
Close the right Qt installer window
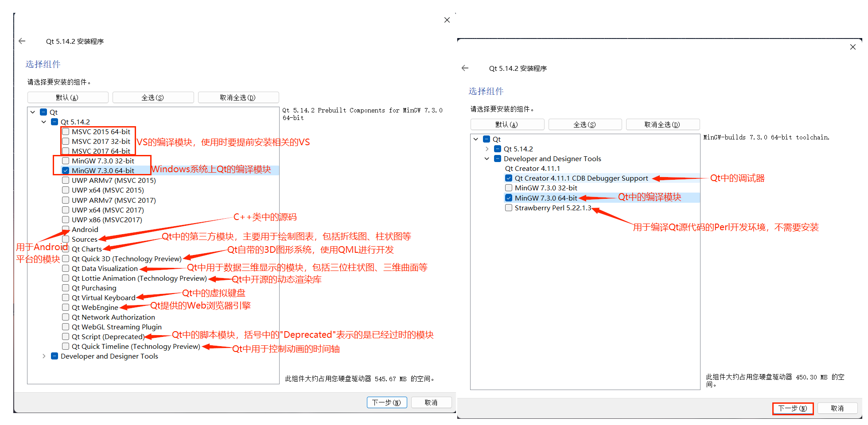point(853,47)
